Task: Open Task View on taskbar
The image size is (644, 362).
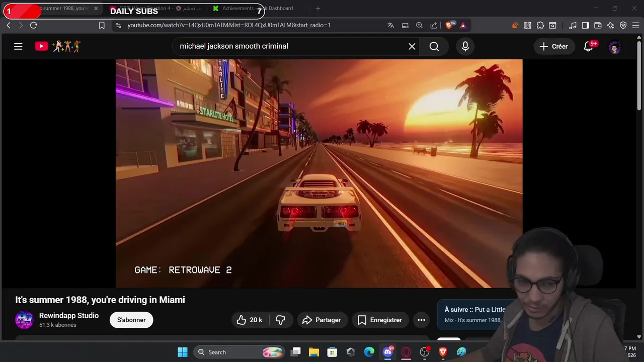Action: tap(296, 352)
